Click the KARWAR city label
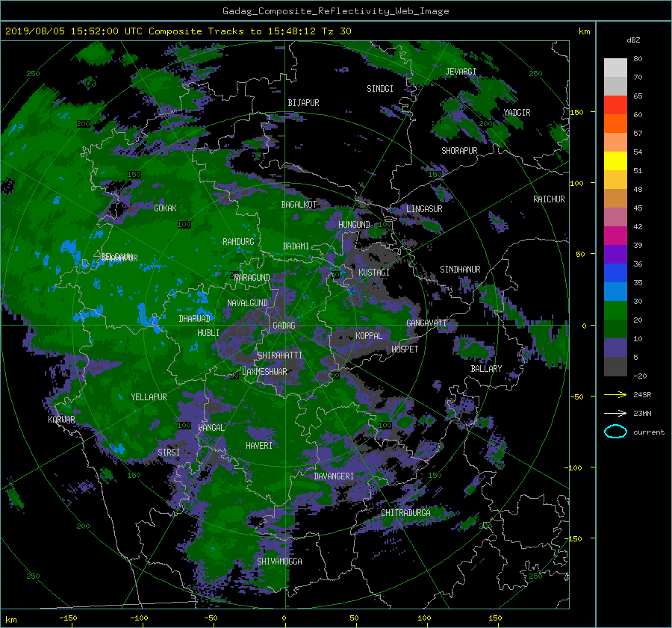 [x=61, y=420]
